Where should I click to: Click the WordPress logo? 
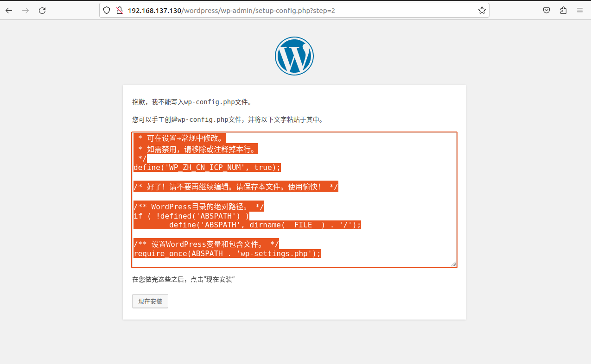tap(294, 56)
